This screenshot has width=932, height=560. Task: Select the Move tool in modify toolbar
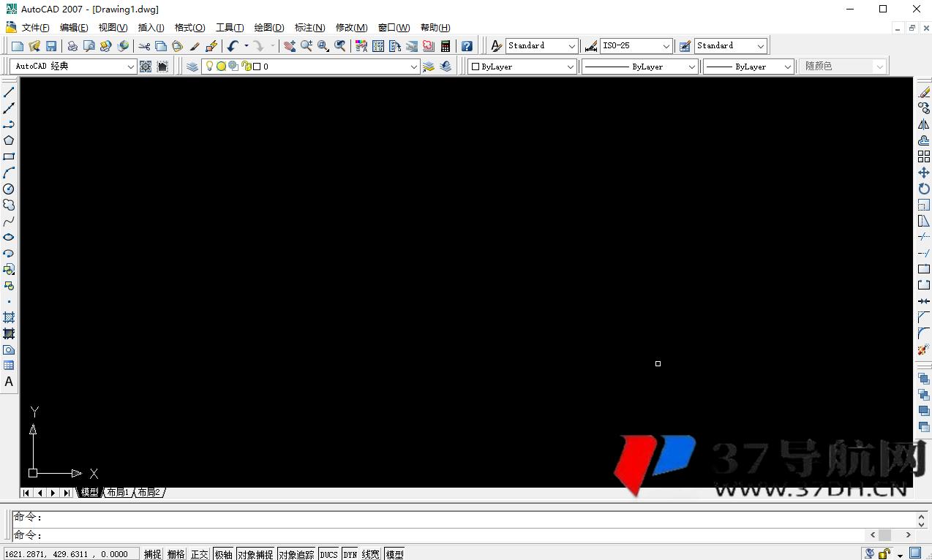click(924, 173)
